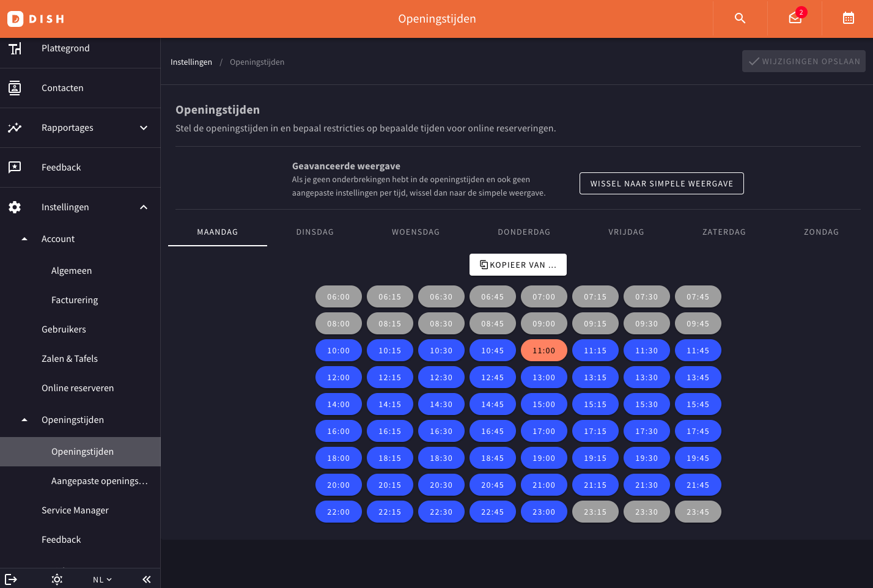
Task: Enable the 09:45 time slot
Action: coord(698,323)
